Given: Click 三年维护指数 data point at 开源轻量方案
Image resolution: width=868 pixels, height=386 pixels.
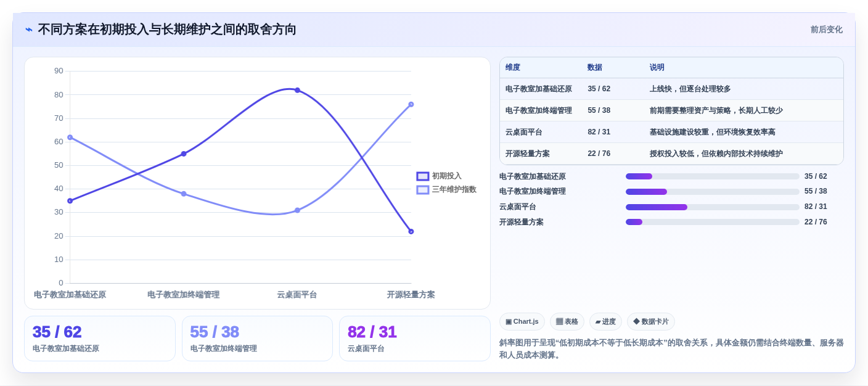Looking at the screenshot, I should [x=411, y=104].
